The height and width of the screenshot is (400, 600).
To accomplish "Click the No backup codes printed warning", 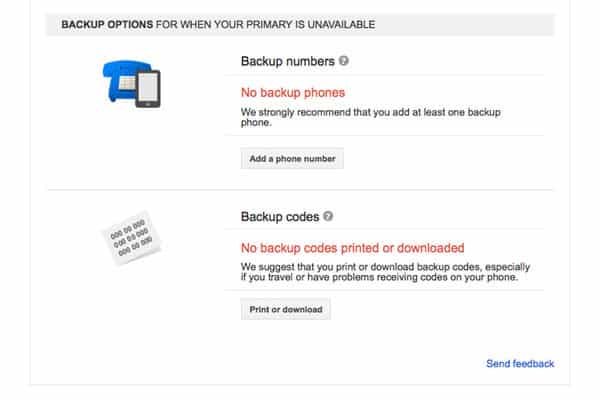I will pyautogui.click(x=352, y=248).
